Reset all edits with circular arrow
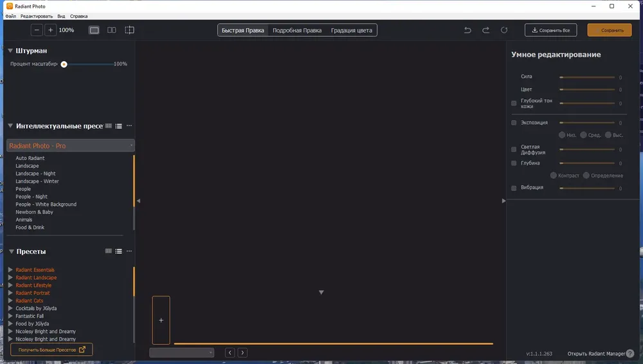643x364 pixels. click(504, 30)
